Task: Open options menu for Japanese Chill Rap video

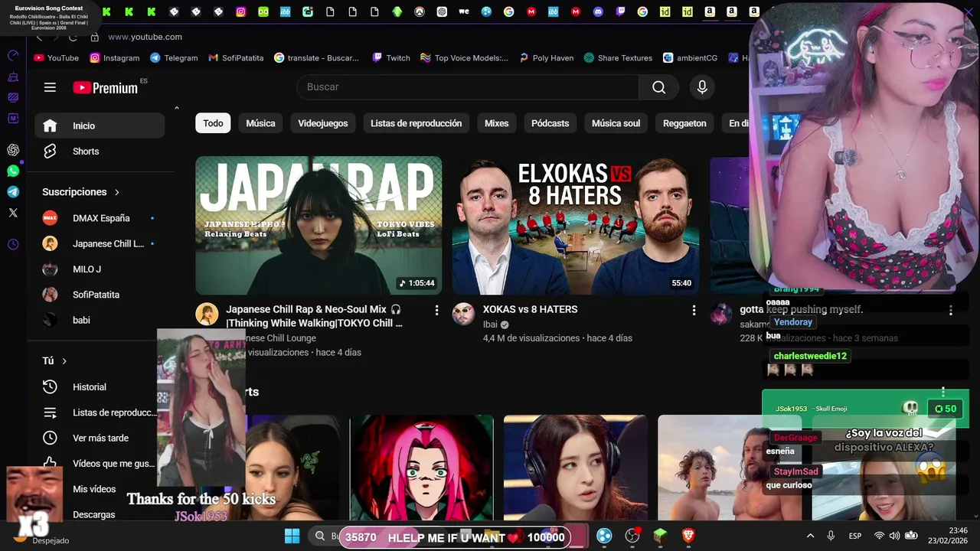Action: pos(436,310)
